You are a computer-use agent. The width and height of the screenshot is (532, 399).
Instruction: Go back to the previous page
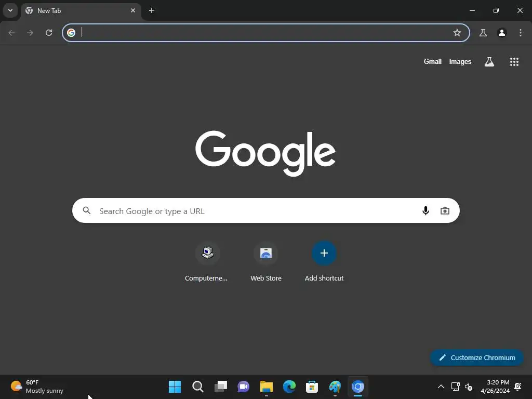point(11,33)
